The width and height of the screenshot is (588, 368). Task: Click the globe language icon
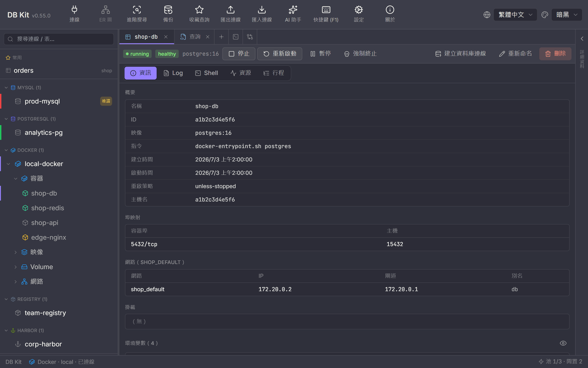pyautogui.click(x=487, y=15)
